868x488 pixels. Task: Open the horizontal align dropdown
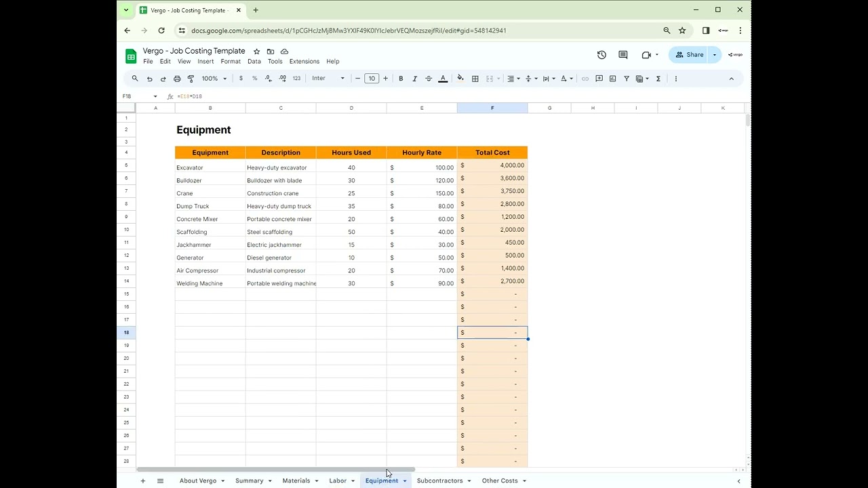click(513, 79)
